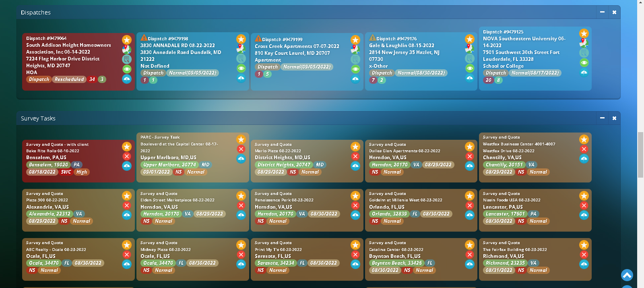
Task: Star the Print My T's survey task
Action: (x=355, y=245)
